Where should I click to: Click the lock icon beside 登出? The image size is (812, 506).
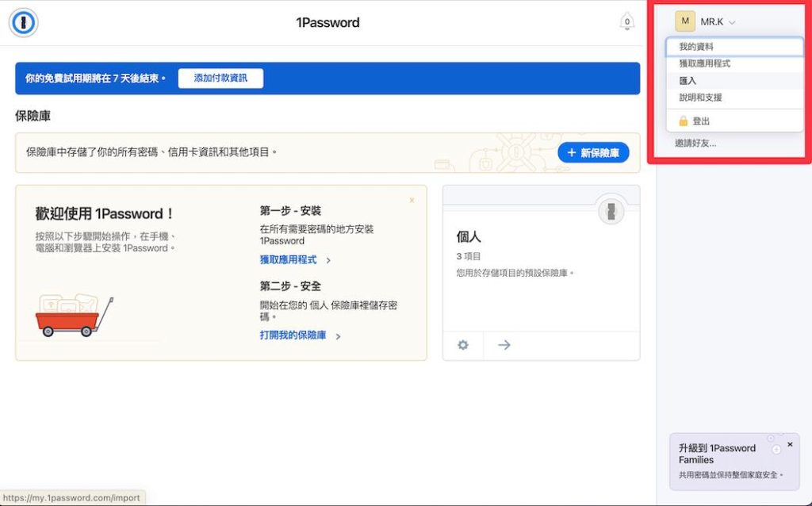click(683, 121)
